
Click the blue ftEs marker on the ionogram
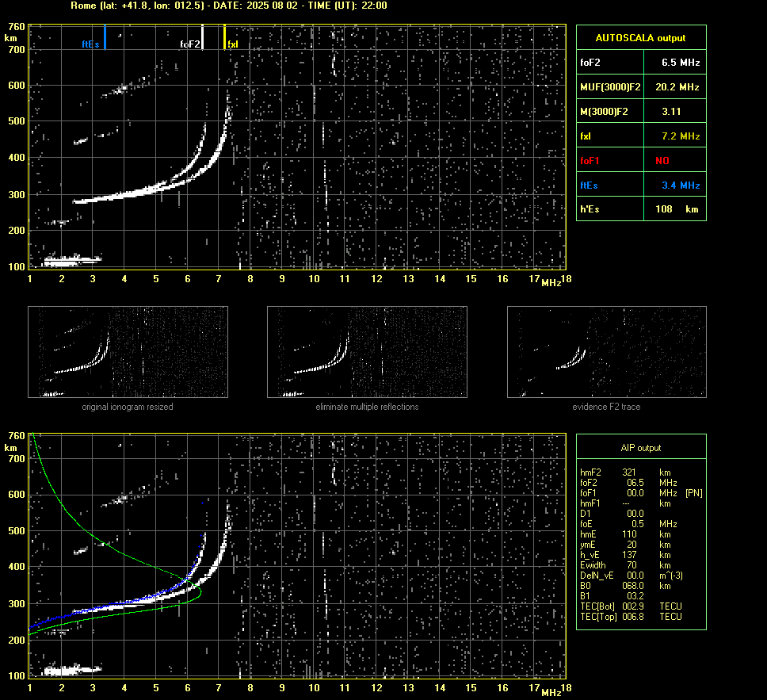coord(105,36)
